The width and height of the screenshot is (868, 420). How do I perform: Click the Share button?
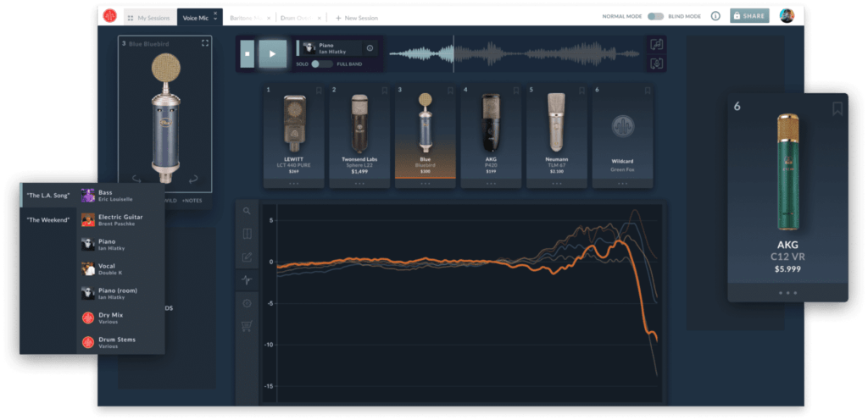(749, 16)
